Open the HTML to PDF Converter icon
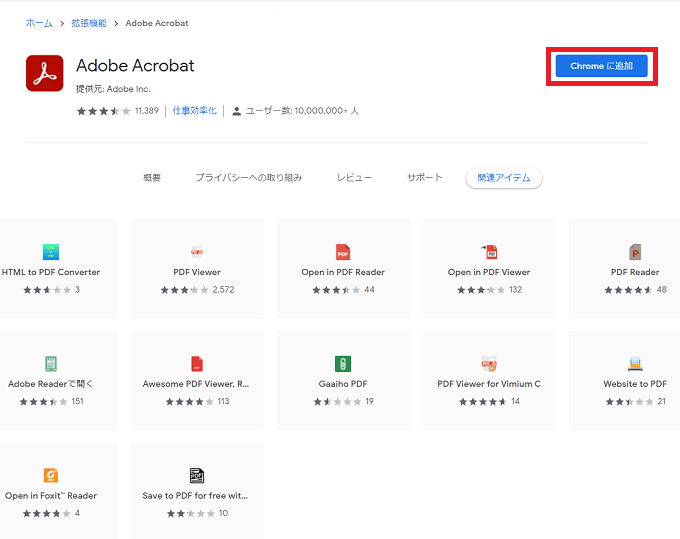Image resolution: width=680 pixels, height=539 pixels. pyautogui.click(x=51, y=252)
